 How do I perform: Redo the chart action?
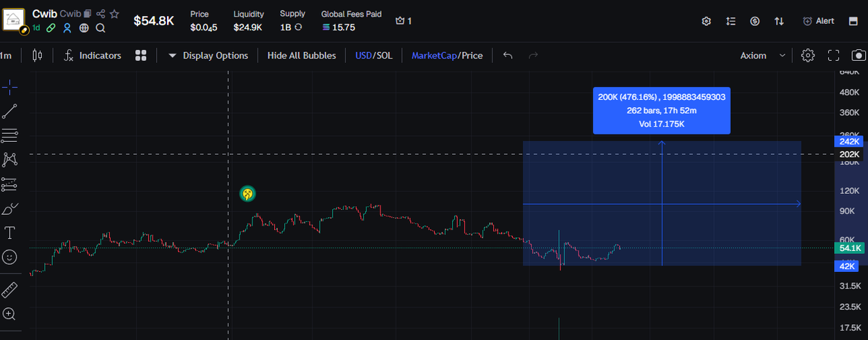(x=534, y=55)
